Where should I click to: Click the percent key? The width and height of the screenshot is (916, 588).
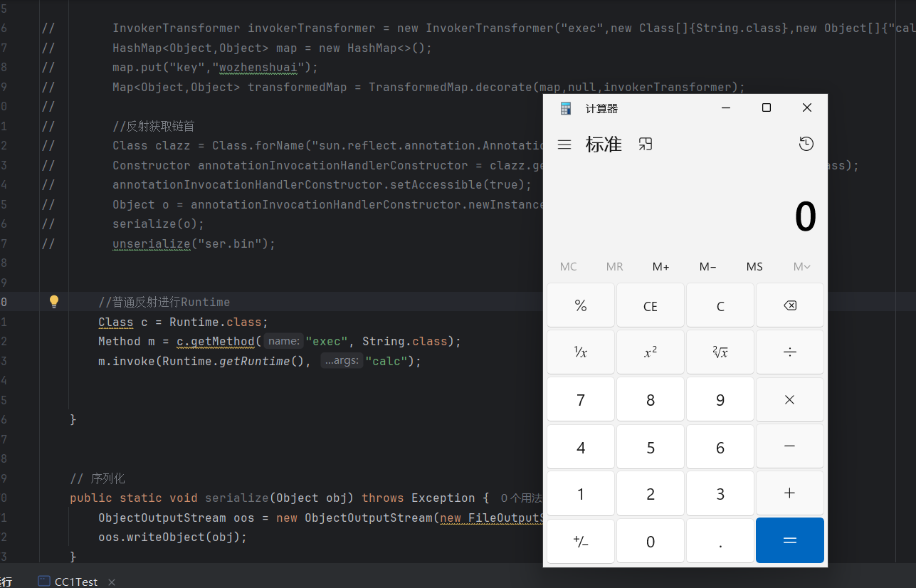coord(581,305)
